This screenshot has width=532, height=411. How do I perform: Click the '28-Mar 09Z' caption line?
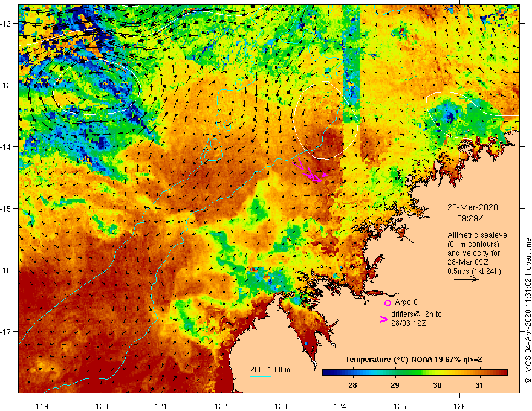[x=468, y=262]
